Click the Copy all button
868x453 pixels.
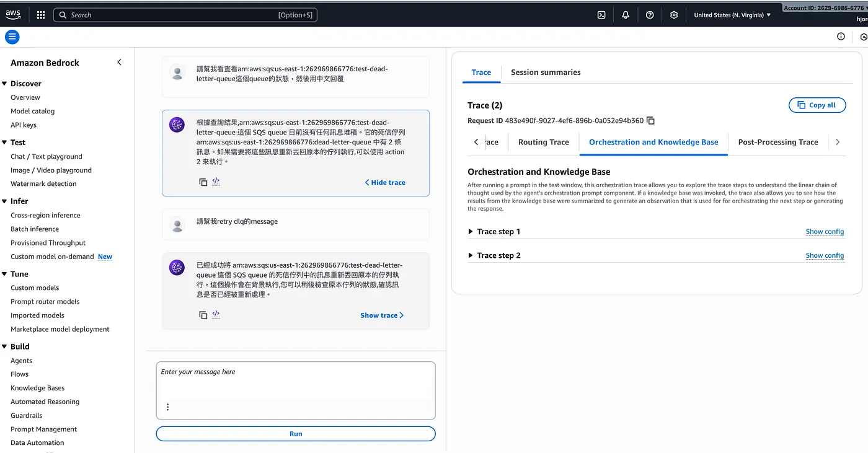[817, 105]
